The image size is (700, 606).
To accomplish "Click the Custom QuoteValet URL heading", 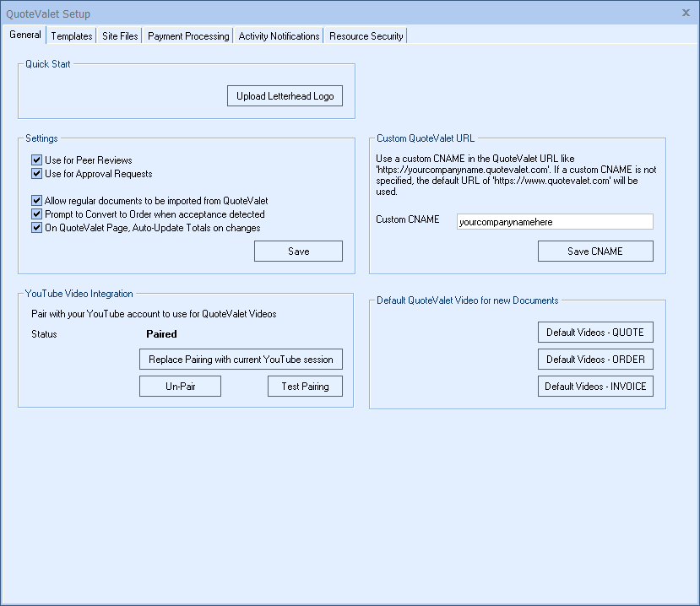I will pos(426,138).
